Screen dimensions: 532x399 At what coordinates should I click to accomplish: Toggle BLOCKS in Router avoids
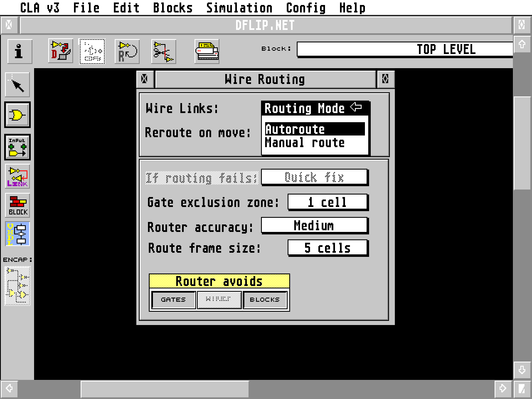pos(265,300)
